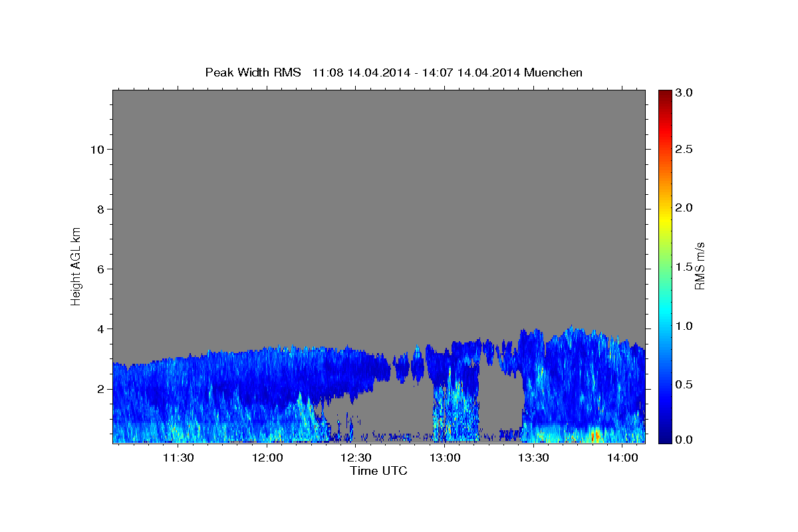
Task: Click the 13:00 time tick label
Action: pyautogui.click(x=445, y=458)
